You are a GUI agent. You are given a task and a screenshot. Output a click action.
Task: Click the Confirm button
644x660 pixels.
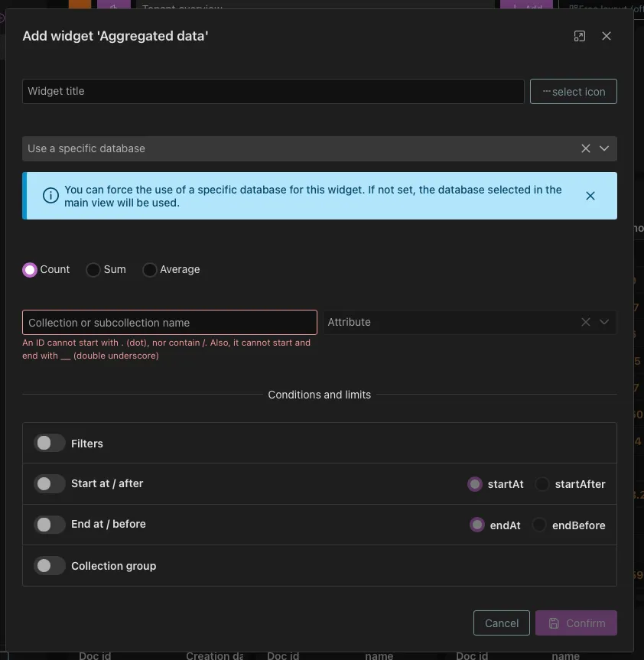pos(576,623)
